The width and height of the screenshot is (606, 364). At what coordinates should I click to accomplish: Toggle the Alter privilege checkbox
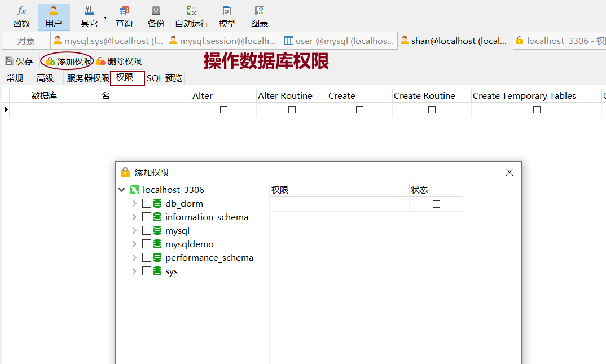point(223,110)
